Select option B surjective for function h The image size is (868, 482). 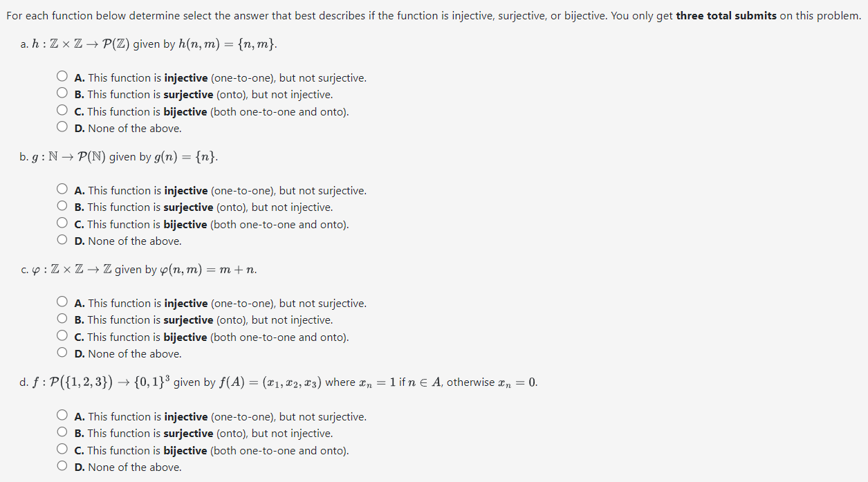pos(62,93)
